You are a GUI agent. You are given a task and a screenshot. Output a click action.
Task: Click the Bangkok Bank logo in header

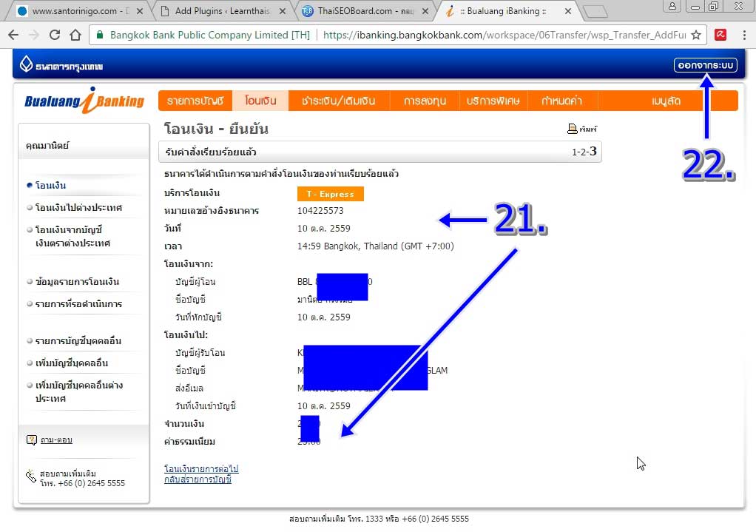(61, 64)
